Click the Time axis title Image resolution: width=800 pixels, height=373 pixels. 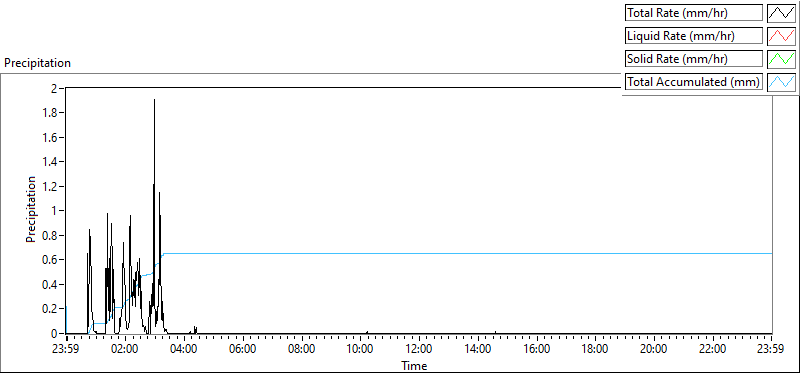coord(414,365)
